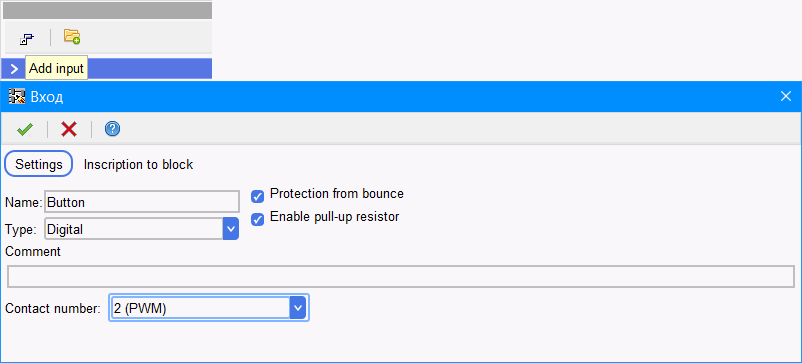The width and height of the screenshot is (802, 363).
Task: Expand the highlighted tree row chevron
Action: [x=14, y=69]
